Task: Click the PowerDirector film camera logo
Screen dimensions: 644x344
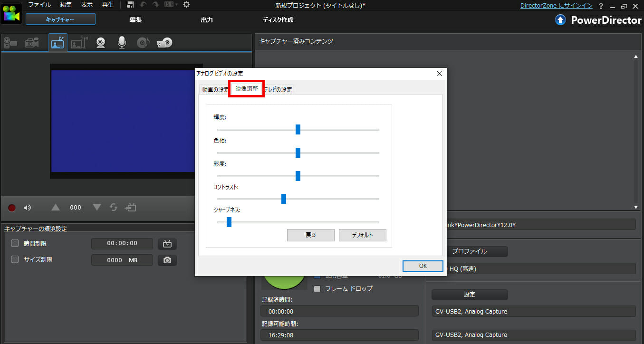Action: [x=11, y=13]
